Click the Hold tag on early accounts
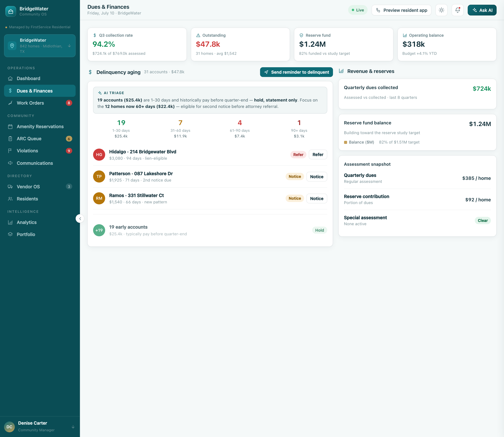This screenshot has height=437, width=504. coord(320,230)
